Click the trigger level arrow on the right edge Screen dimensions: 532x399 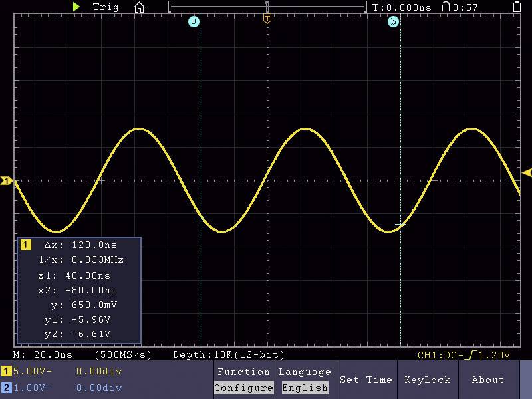(526, 172)
